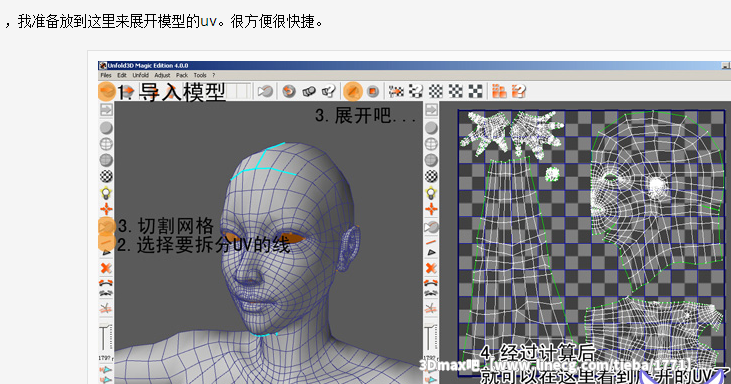
Task: Open the Files menu
Action: coord(106,75)
